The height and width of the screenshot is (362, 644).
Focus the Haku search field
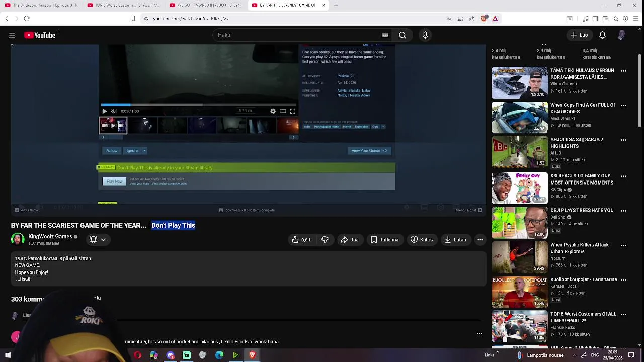click(302, 35)
